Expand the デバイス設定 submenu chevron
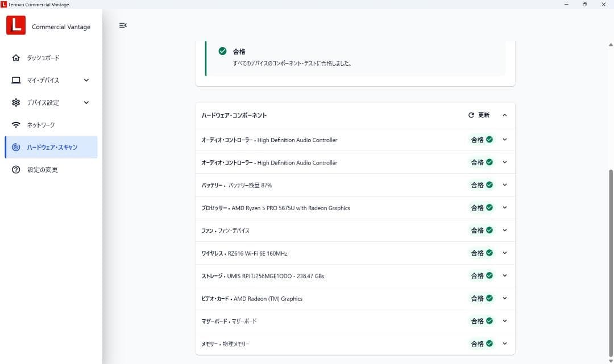 (86, 103)
